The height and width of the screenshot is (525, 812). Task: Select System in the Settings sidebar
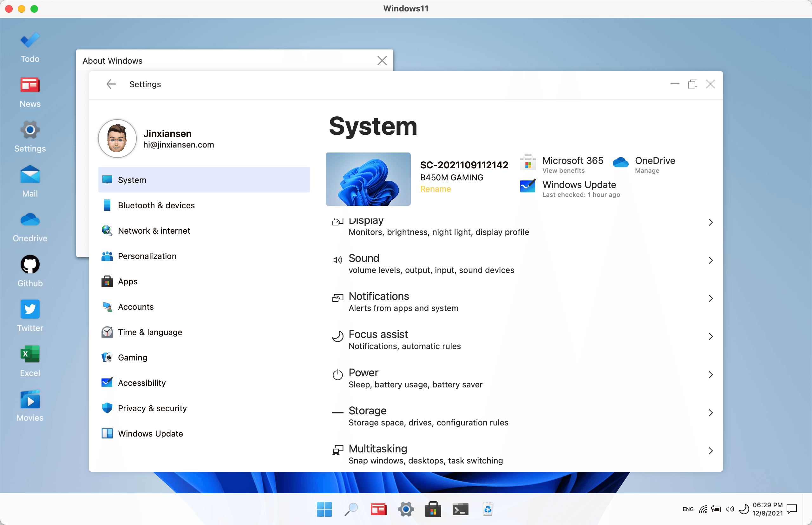pos(204,180)
